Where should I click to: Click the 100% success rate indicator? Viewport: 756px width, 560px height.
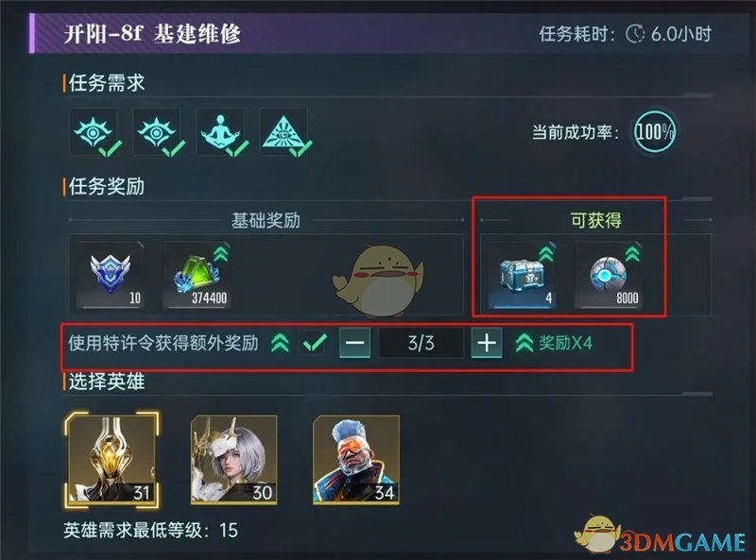click(x=655, y=131)
